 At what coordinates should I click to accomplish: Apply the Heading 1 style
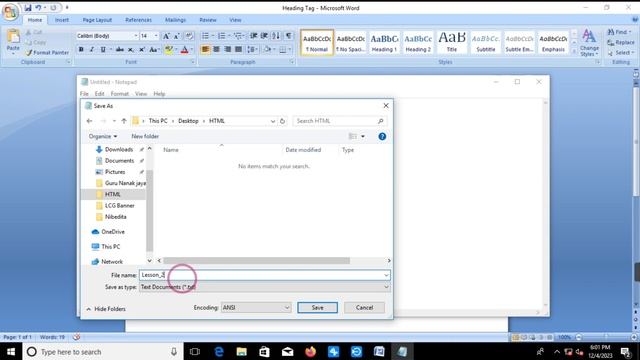[384, 42]
